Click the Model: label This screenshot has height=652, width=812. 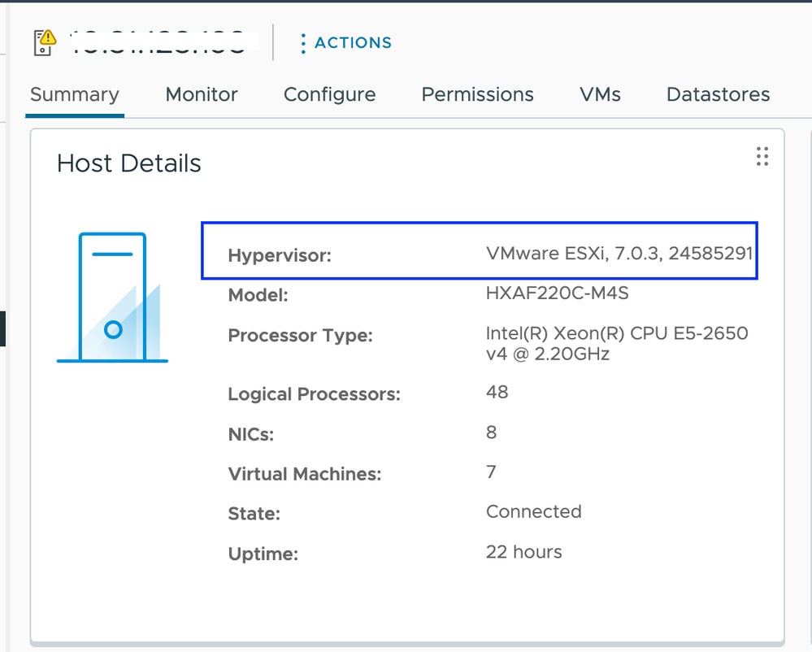pos(258,295)
